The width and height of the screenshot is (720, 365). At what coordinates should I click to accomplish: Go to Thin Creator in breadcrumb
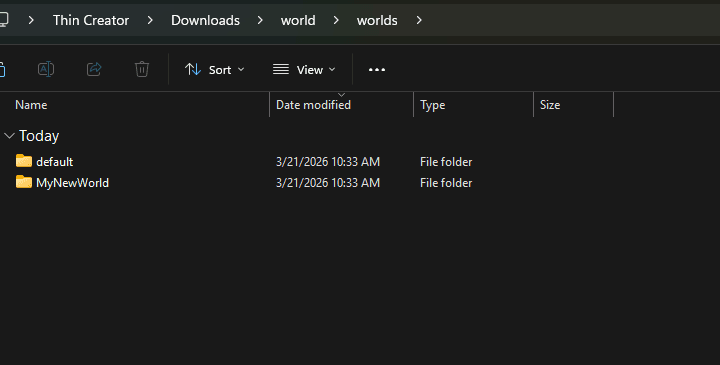pyautogui.click(x=91, y=20)
